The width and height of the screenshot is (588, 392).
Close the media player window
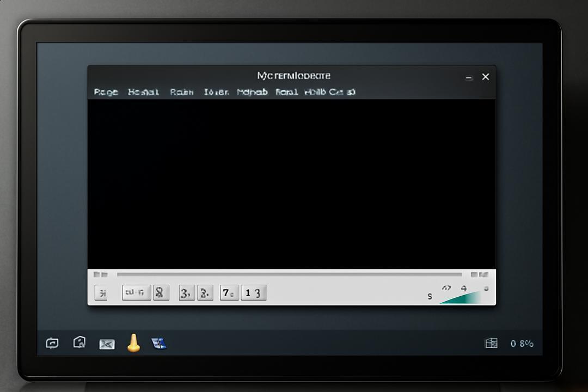pos(486,77)
